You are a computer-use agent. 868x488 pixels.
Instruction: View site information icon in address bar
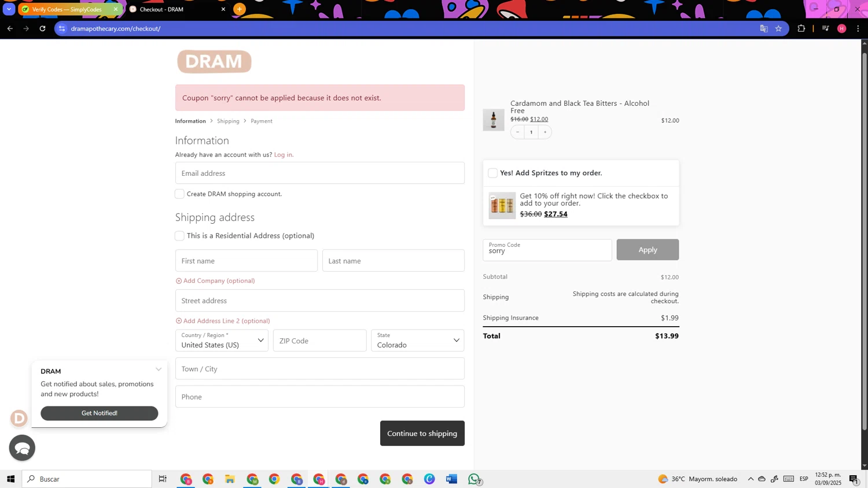tap(62, 28)
